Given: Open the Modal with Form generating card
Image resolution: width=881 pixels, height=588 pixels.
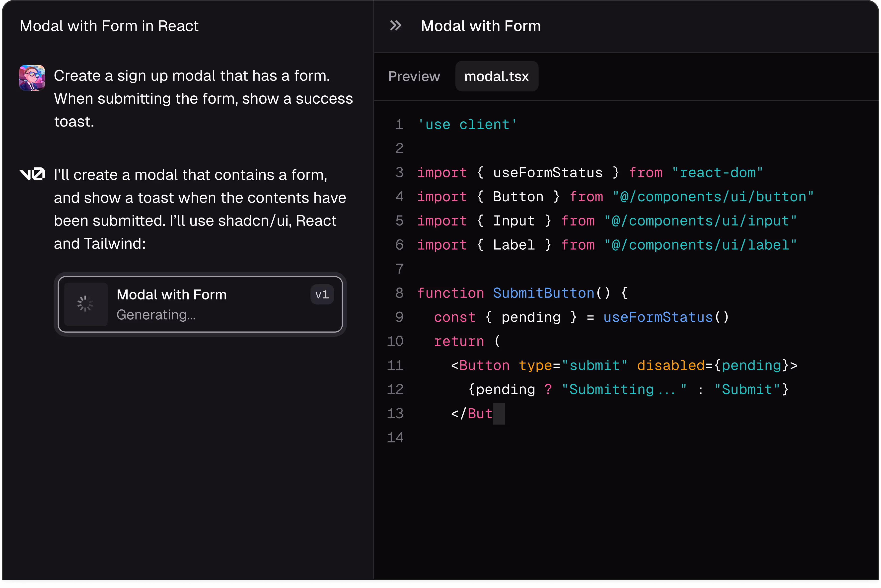Looking at the screenshot, I should [200, 304].
